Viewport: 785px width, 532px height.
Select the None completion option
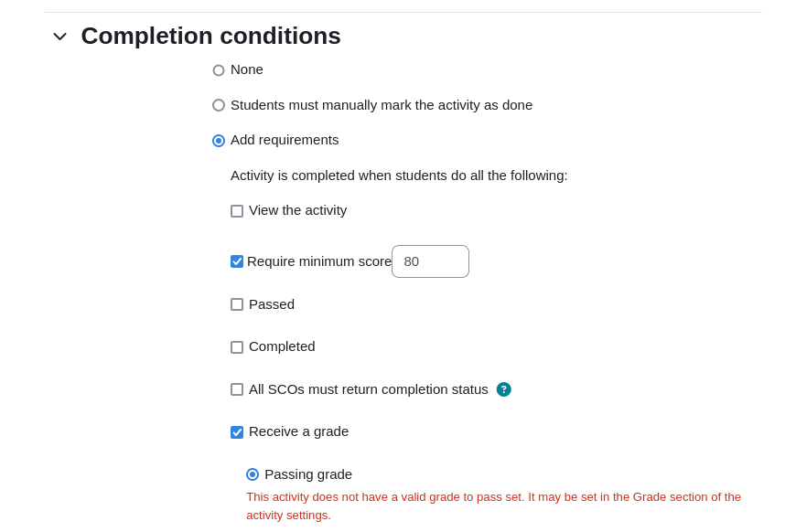219,70
